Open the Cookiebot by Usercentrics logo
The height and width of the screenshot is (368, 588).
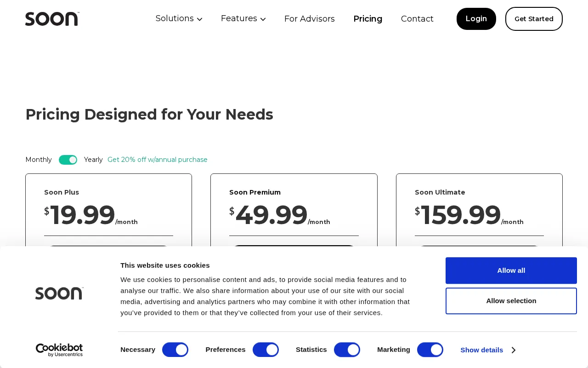pos(59,350)
